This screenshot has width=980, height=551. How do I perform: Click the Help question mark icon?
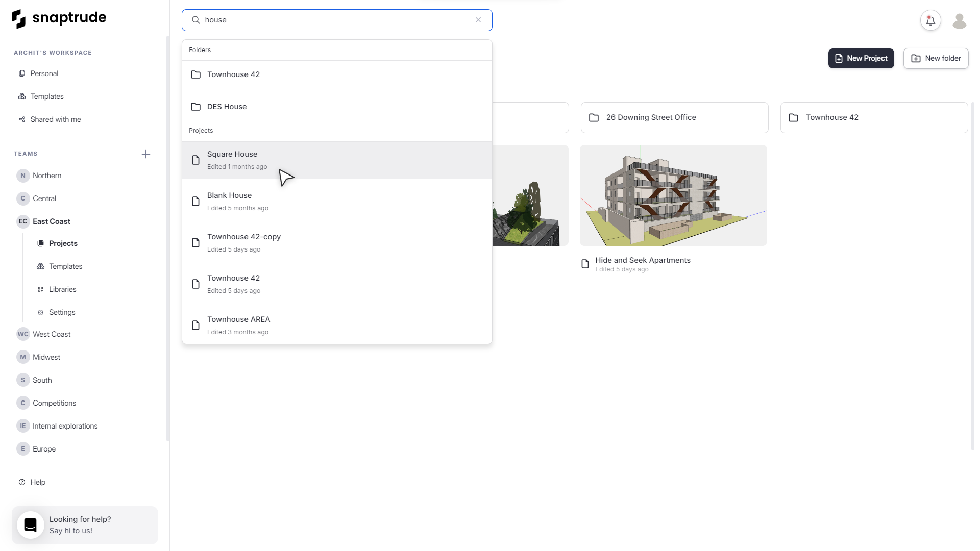[x=22, y=482]
